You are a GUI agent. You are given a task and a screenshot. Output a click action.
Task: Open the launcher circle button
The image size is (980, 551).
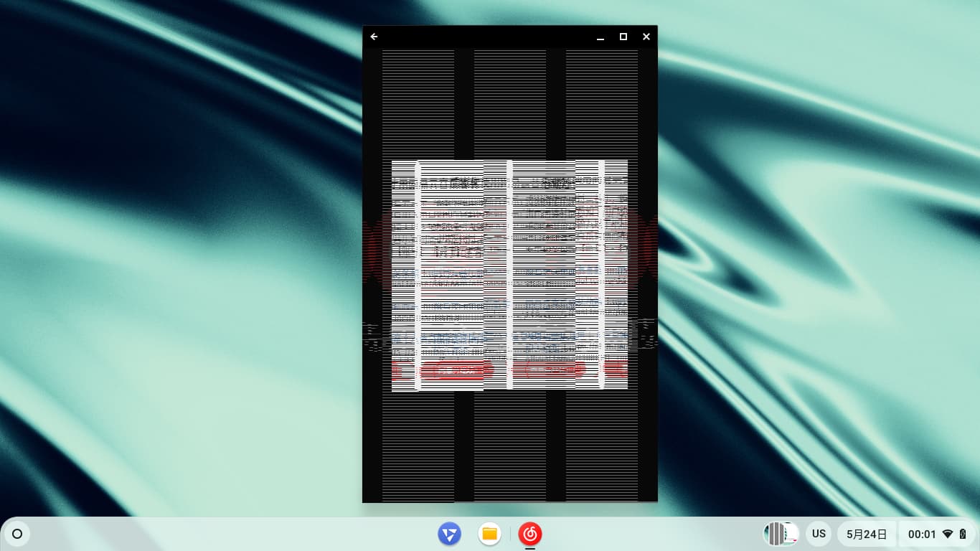[x=18, y=534]
